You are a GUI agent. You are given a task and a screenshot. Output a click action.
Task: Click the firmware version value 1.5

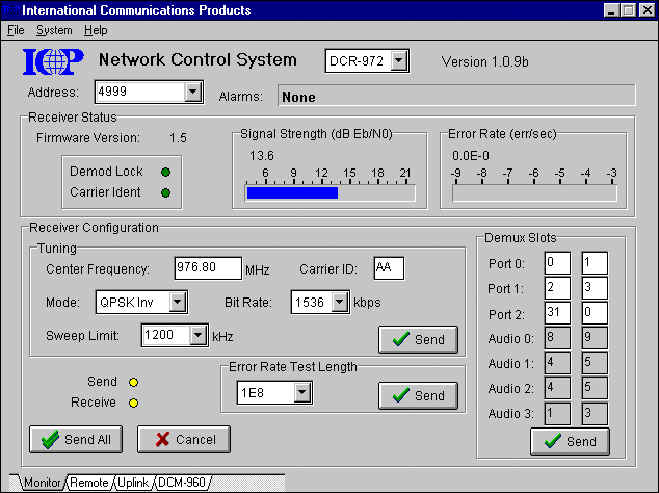click(x=178, y=138)
